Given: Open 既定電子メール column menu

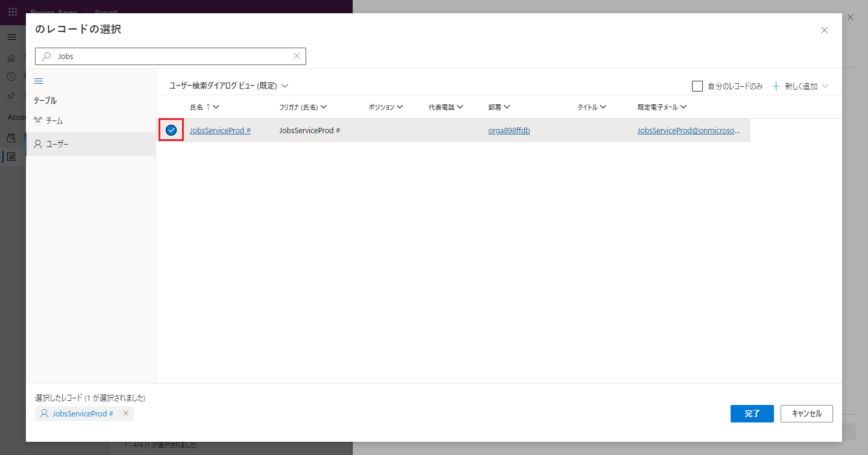Looking at the screenshot, I should (x=662, y=107).
